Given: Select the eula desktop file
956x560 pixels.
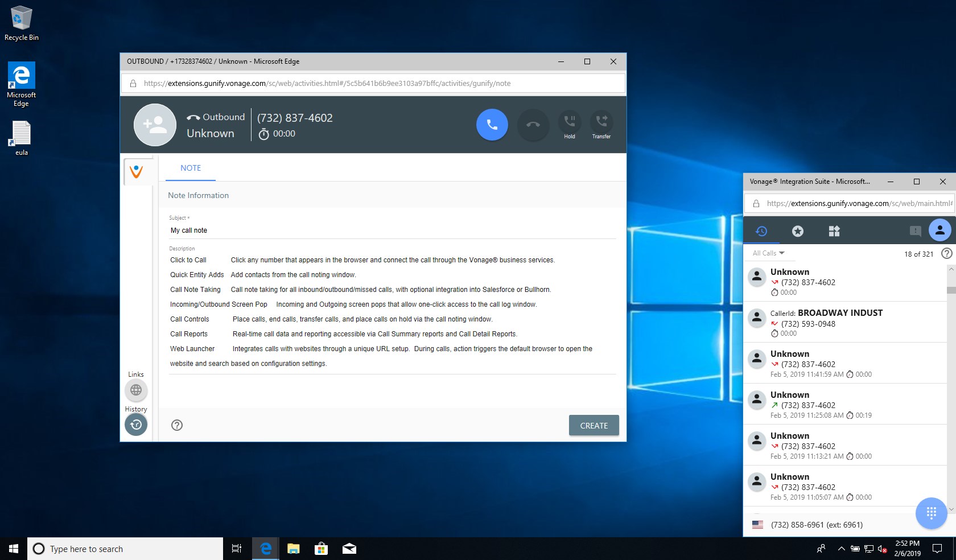Looking at the screenshot, I should click(22, 138).
